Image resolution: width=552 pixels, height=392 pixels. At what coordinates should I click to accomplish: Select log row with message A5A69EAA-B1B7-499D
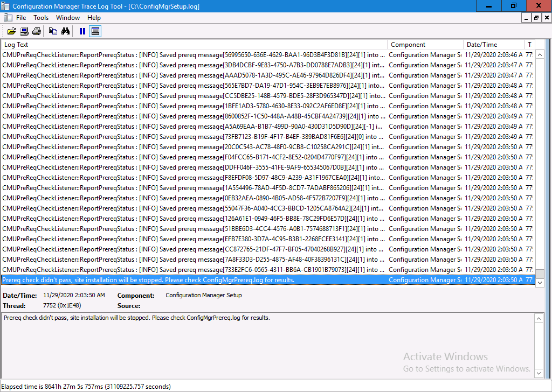tap(268, 126)
